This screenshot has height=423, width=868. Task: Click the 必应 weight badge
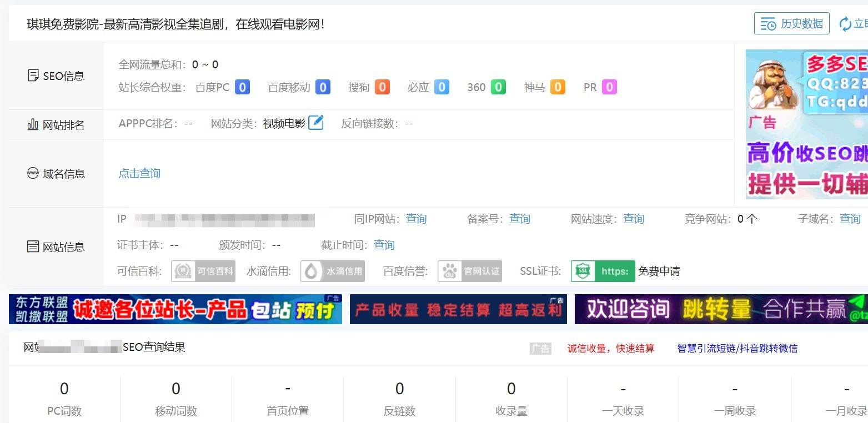point(441,87)
